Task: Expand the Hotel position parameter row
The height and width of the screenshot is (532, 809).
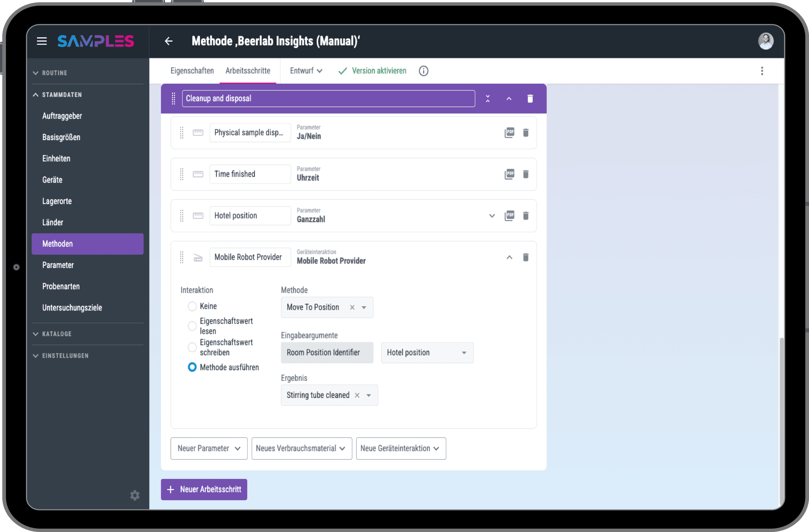Action: (x=491, y=216)
